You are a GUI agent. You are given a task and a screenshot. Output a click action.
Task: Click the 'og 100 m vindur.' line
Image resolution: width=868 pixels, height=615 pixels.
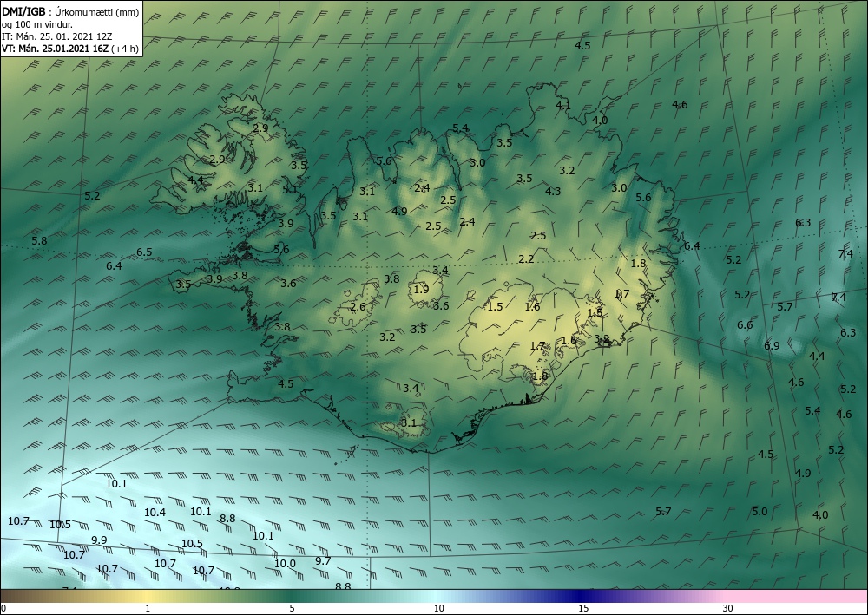click(37, 24)
